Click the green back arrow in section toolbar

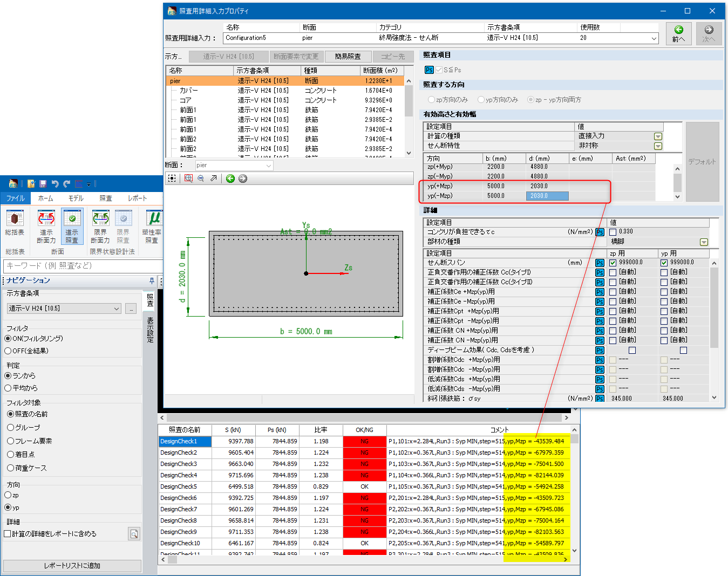click(x=230, y=179)
